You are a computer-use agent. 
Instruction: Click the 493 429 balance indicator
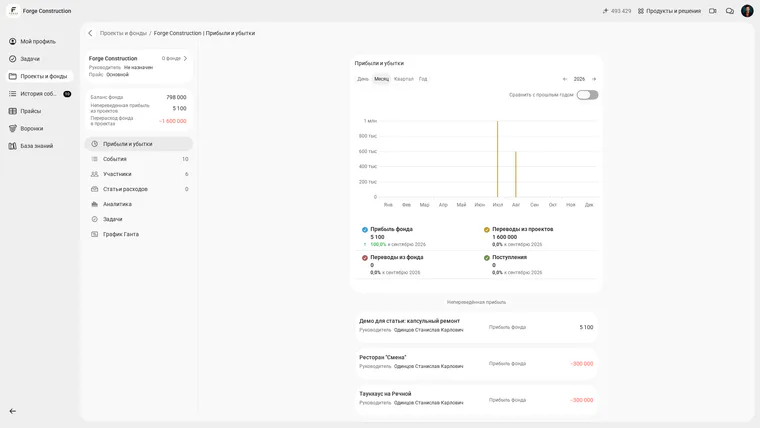click(x=617, y=11)
